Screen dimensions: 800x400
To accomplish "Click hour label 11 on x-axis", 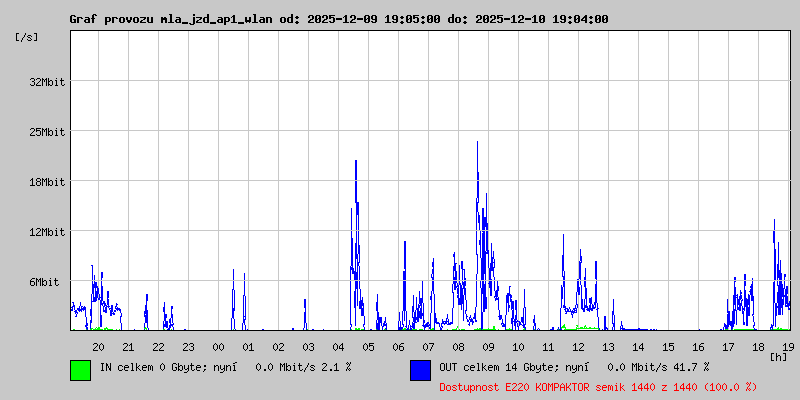I will click(548, 347).
